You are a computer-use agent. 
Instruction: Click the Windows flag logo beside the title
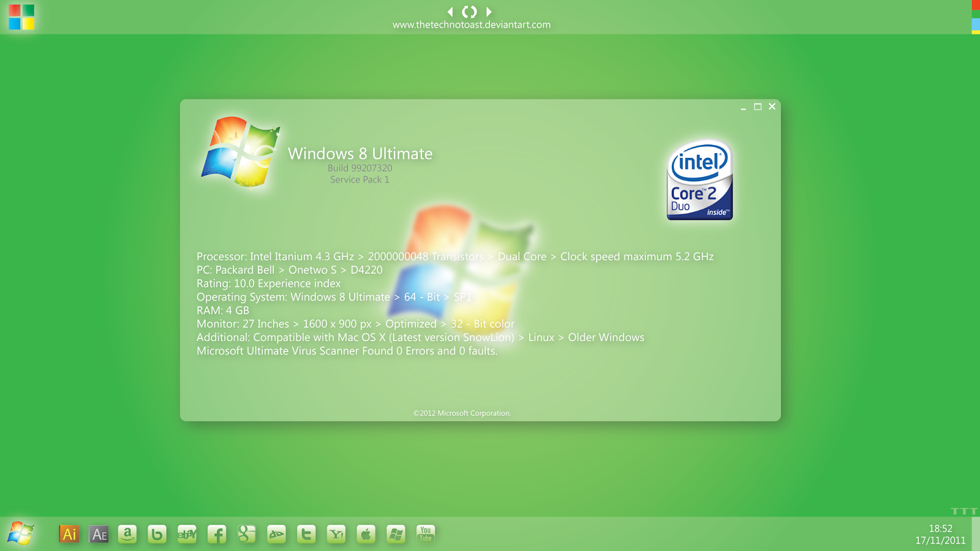(241, 152)
